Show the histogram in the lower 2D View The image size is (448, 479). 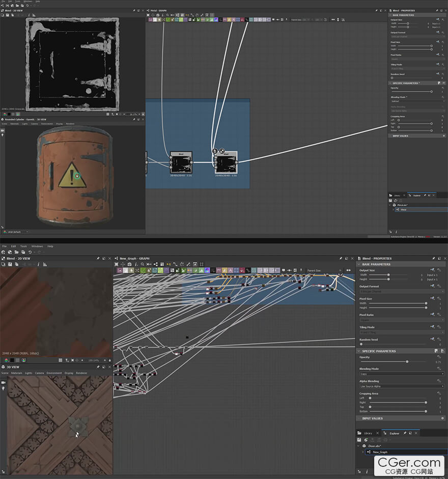(45, 264)
